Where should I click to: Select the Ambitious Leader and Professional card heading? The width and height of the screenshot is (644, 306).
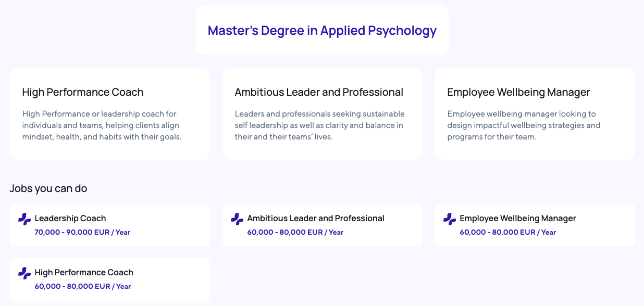319,92
